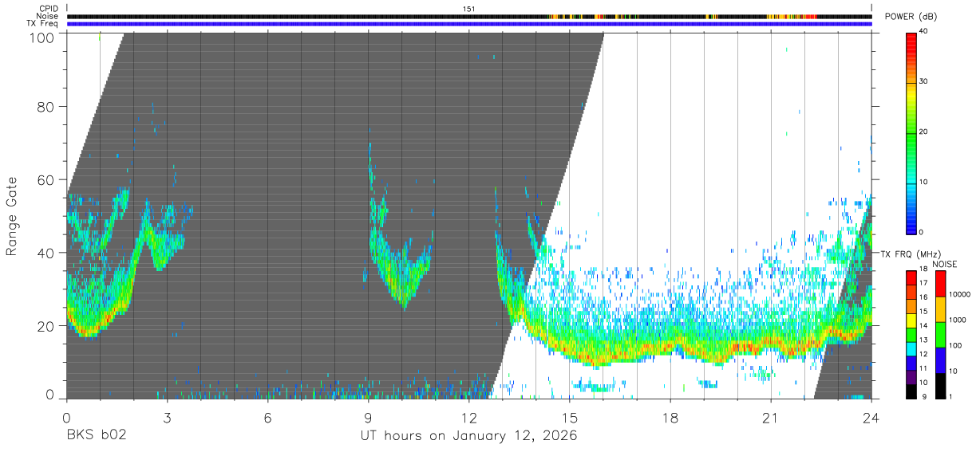Click the NOISE scale label 1000
This screenshot has height=452, width=980.
(x=958, y=320)
